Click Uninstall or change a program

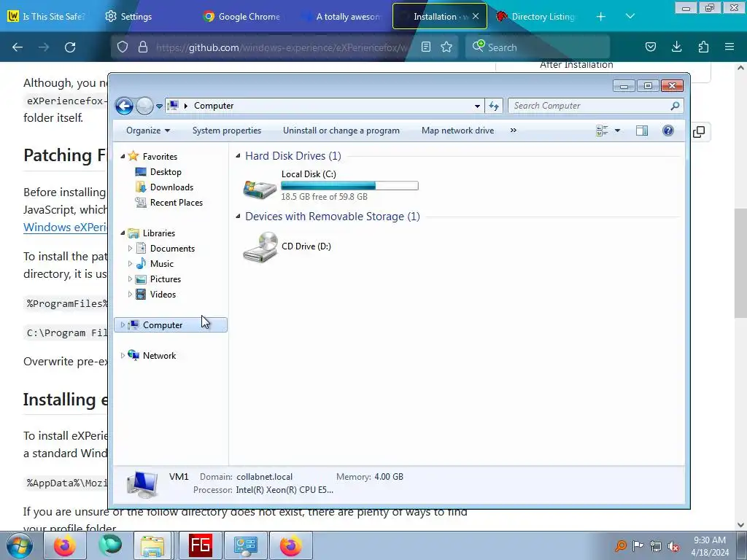point(341,131)
